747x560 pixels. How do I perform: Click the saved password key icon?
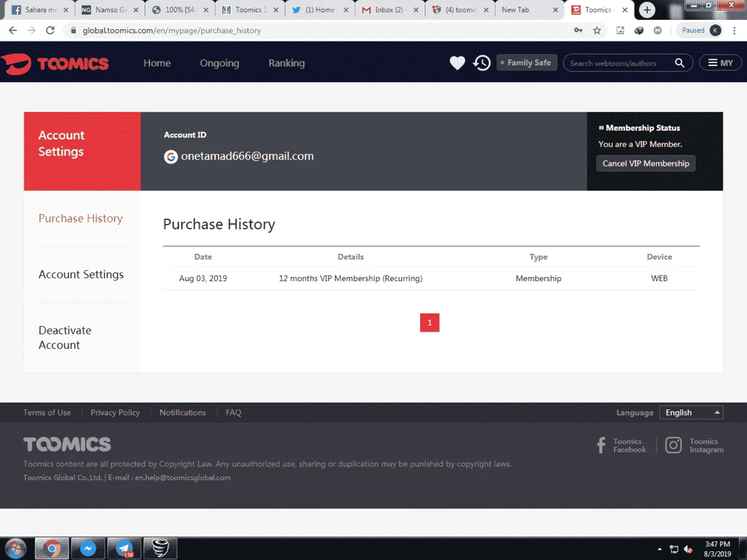(x=578, y=30)
